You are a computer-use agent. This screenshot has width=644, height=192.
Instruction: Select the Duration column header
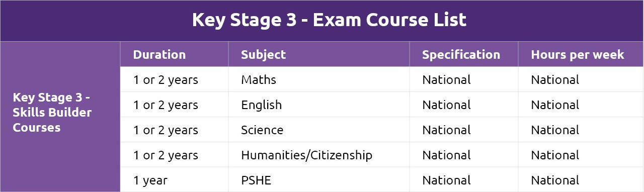click(x=174, y=54)
